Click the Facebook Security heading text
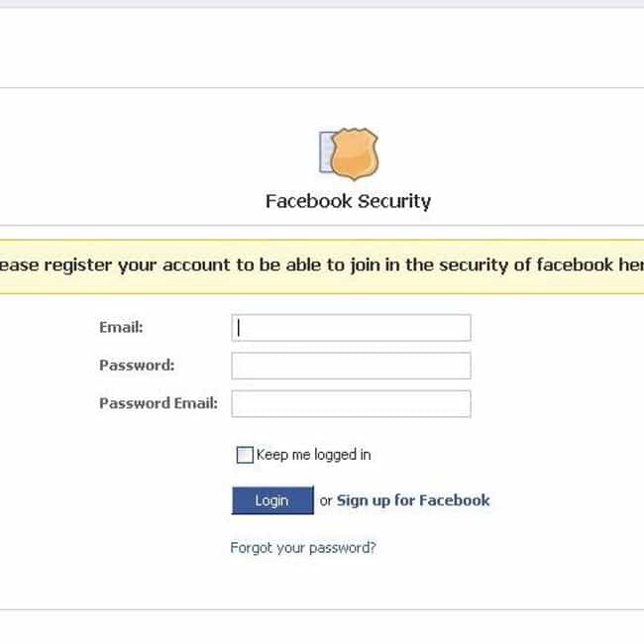 click(x=349, y=201)
